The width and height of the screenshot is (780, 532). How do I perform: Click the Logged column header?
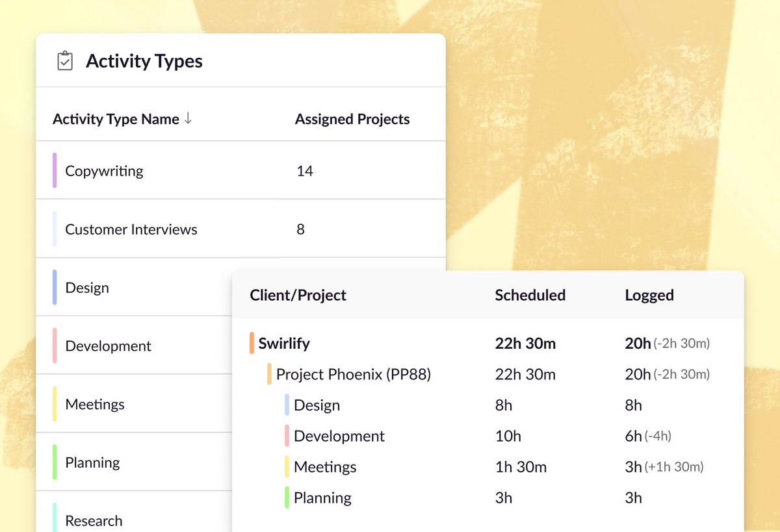click(x=649, y=296)
